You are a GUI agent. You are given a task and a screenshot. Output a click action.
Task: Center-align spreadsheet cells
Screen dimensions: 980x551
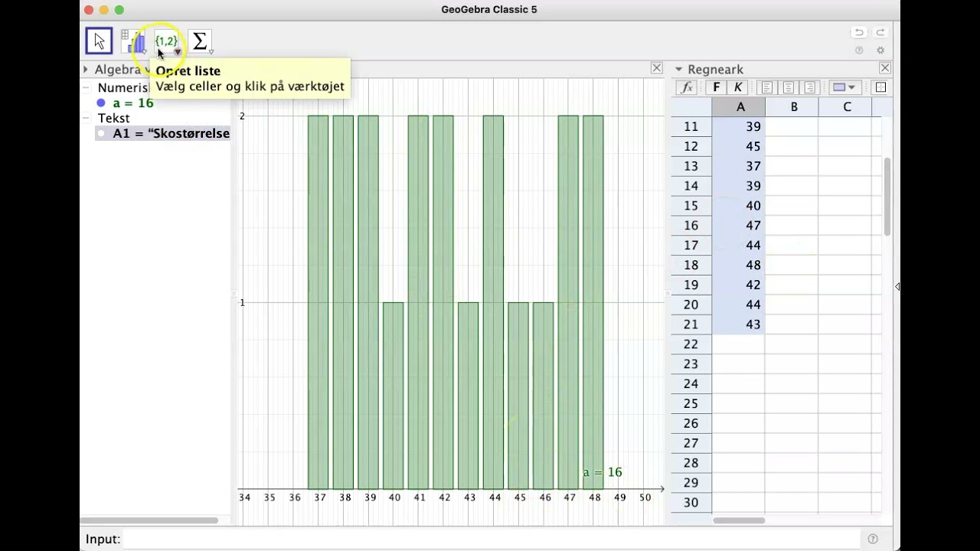[x=789, y=87]
